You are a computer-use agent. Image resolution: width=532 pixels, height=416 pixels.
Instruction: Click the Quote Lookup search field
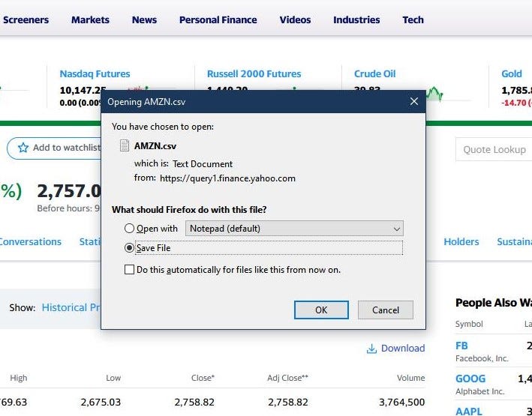(494, 149)
